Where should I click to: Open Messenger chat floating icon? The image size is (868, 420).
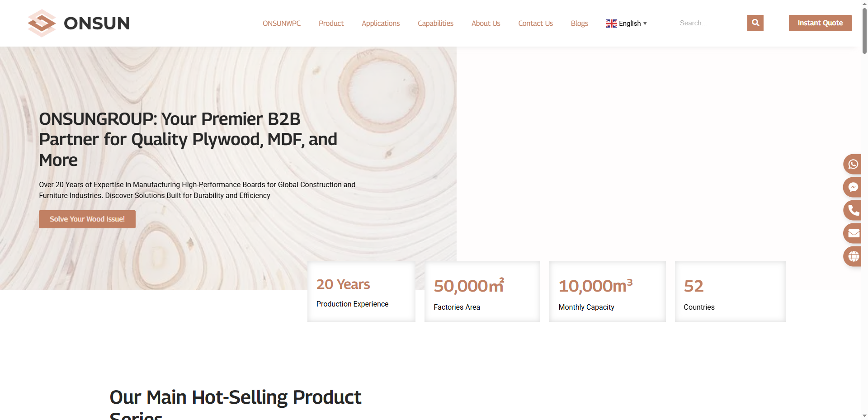point(853,187)
